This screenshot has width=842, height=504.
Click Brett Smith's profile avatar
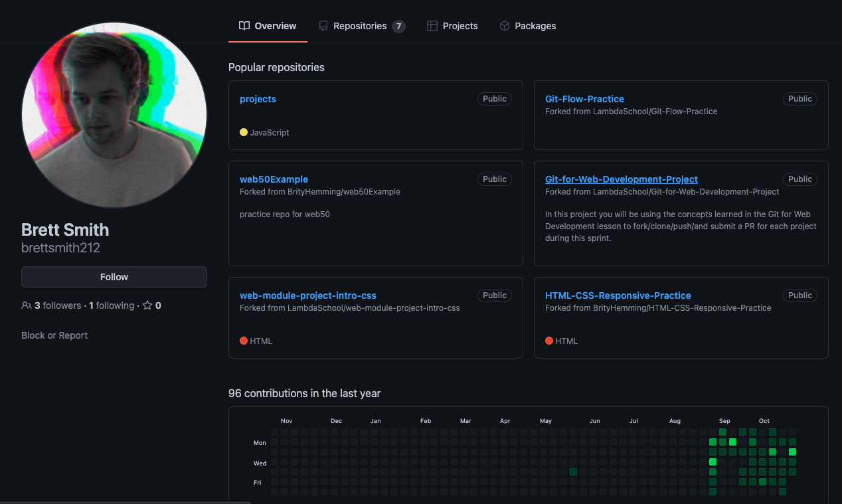pyautogui.click(x=114, y=115)
